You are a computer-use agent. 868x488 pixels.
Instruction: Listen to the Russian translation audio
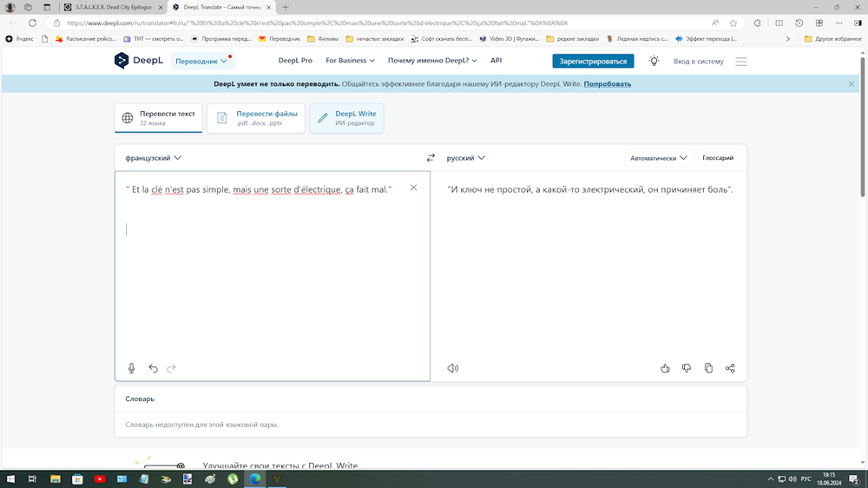452,368
